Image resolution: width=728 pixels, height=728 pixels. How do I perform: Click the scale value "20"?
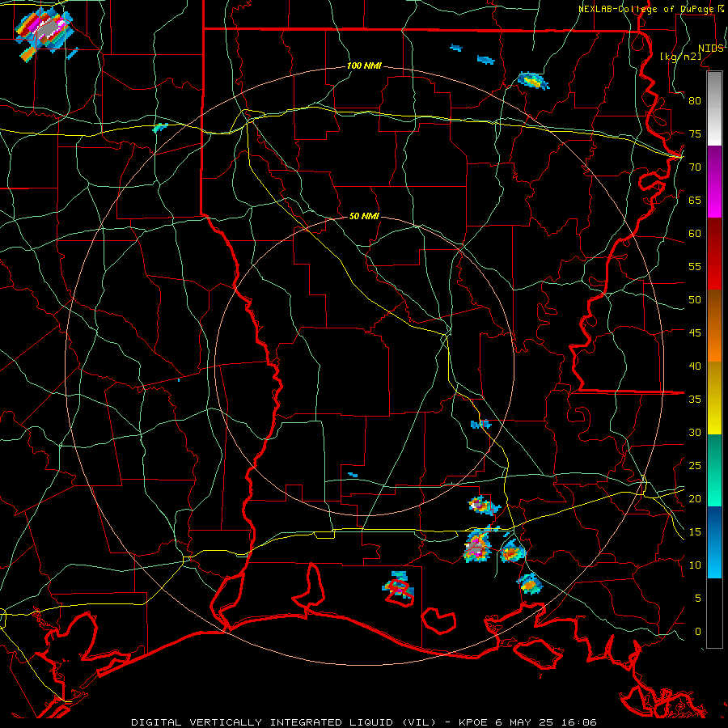tap(695, 498)
